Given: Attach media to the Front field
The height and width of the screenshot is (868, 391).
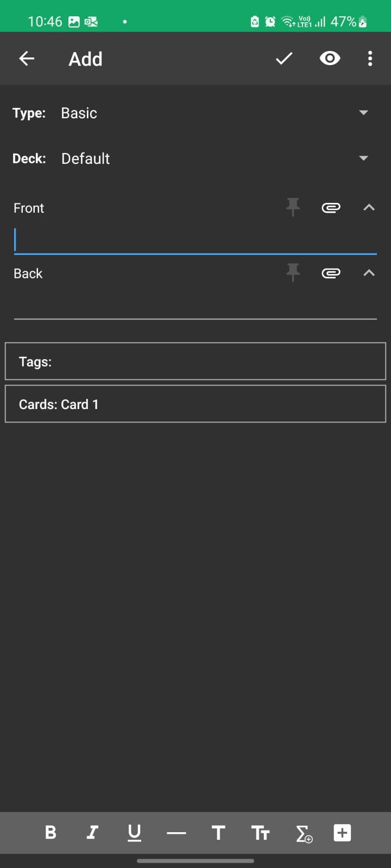Looking at the screenshot, I should click(x=331, y=208).
